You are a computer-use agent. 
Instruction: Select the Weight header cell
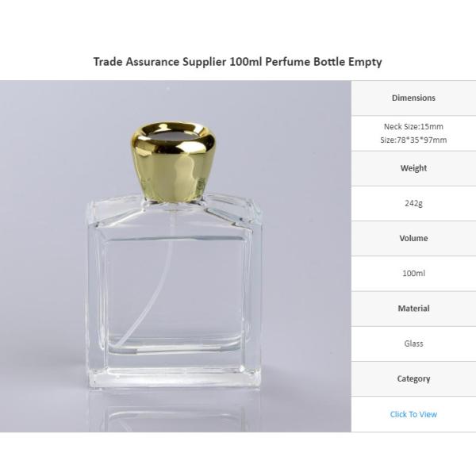point(413,168)
